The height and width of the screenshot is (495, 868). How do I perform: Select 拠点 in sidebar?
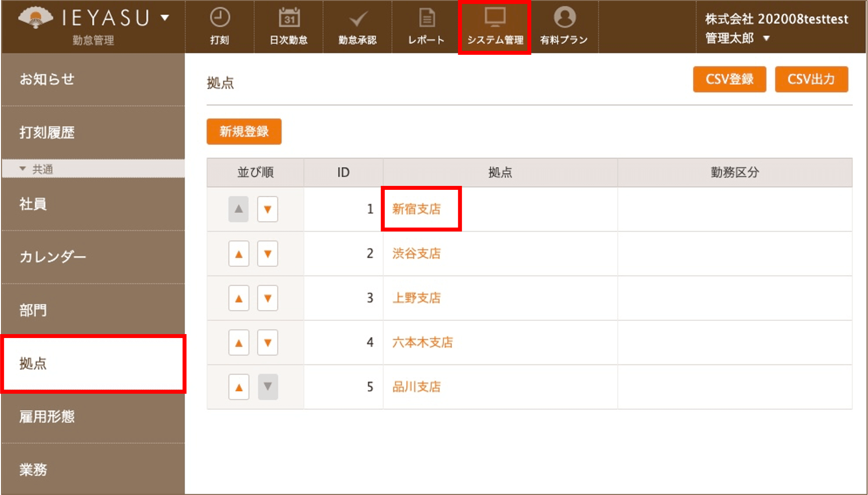coord(93,364)
